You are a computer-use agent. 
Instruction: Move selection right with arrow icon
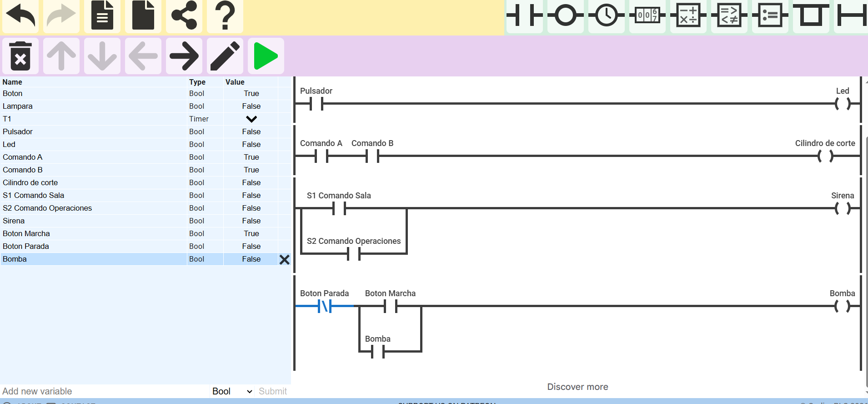click(x=184, y=56)
